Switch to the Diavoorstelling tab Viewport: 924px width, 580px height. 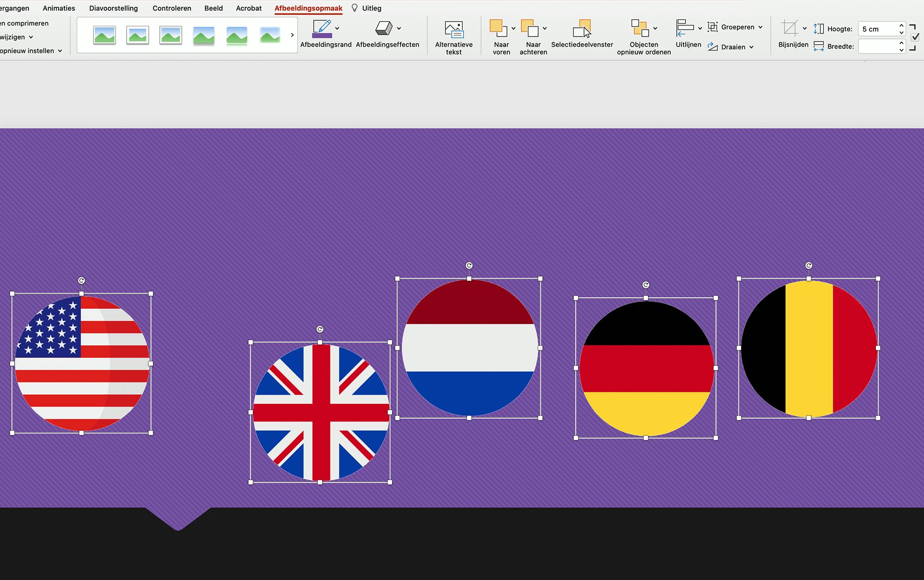(x=113, y=8)
